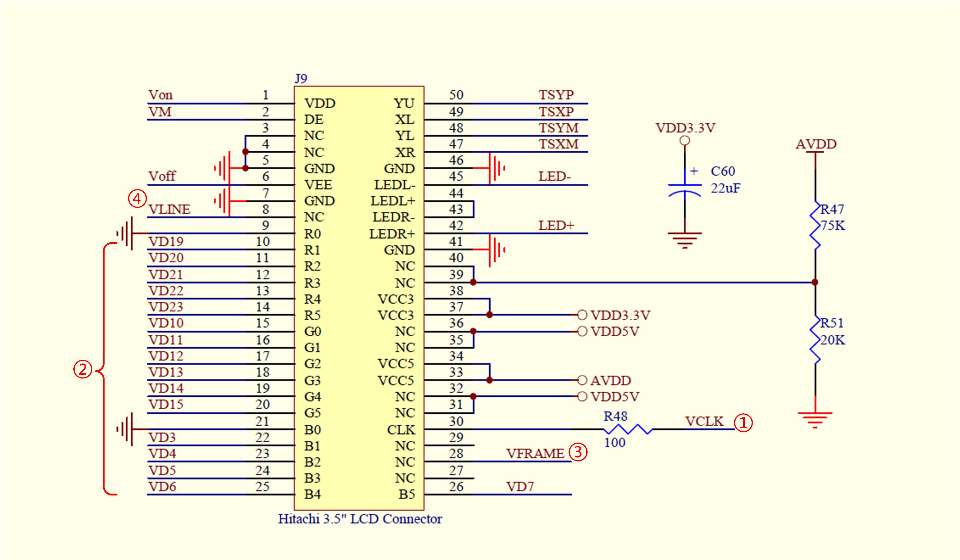Select the VM net label
Image resolution: width=960 pixels, height=560 pixels.
click(160, 112)
